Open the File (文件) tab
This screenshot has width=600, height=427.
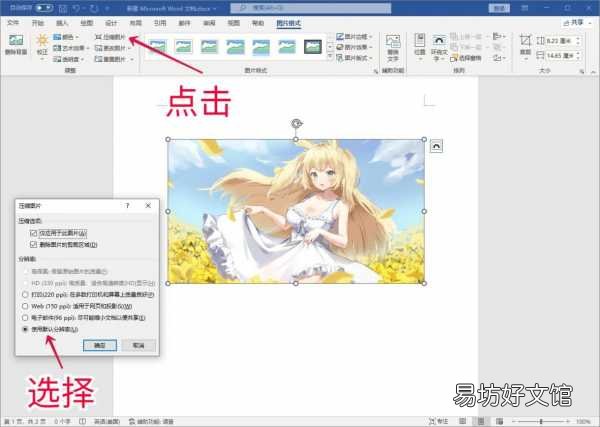tap(13, 23)
